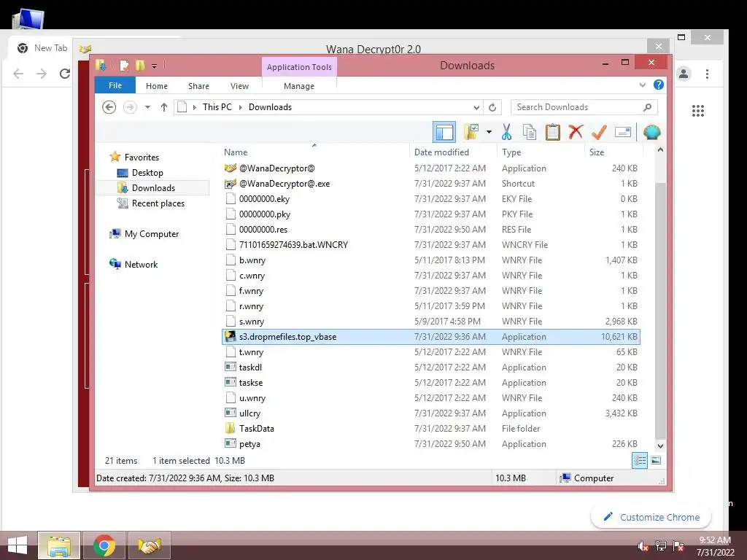
Task: Click the Classic Shell settings shell icon
Action: (651, 132)
